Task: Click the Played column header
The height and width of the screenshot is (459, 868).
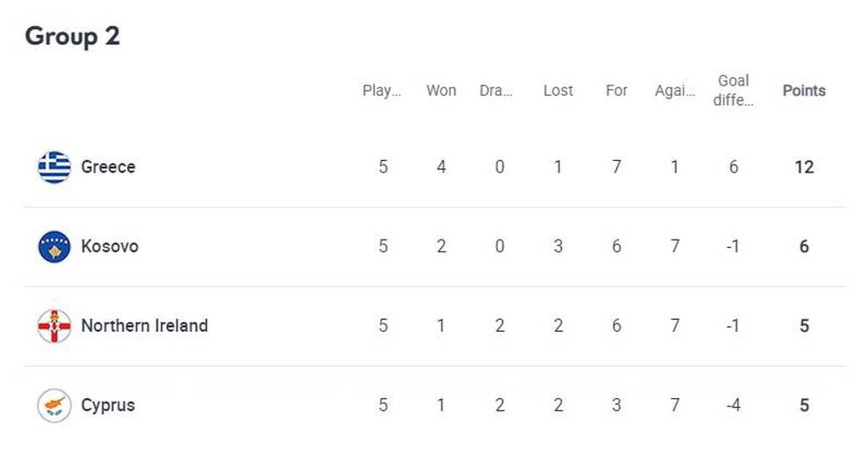Action: [382, 91]
